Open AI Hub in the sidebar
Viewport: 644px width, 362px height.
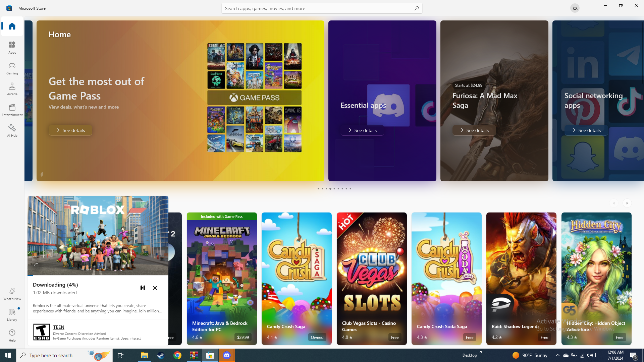12,130
